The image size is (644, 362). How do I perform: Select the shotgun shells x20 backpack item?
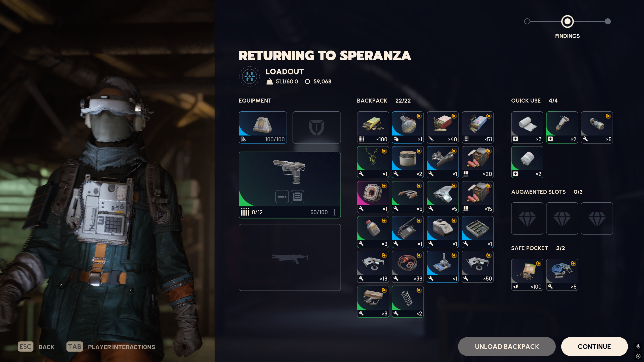[477, 162]
